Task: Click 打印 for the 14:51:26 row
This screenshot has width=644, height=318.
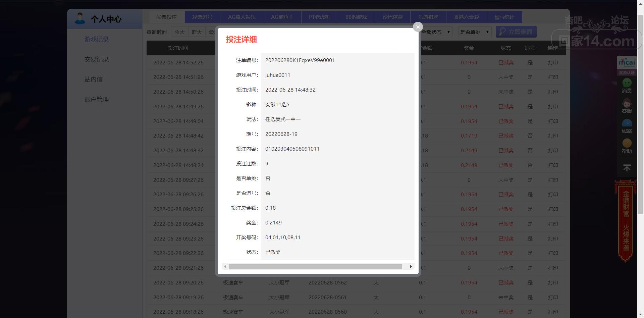Action: click(553, 77)
